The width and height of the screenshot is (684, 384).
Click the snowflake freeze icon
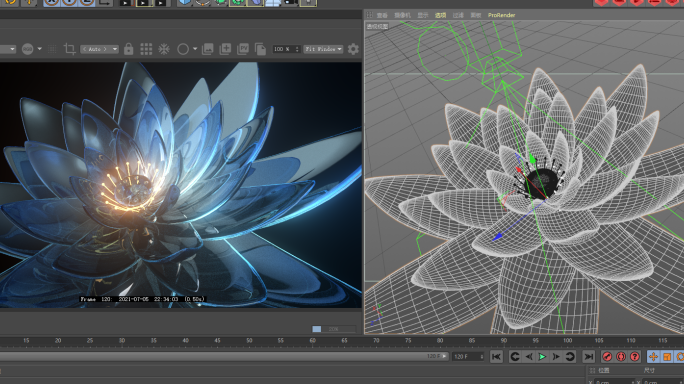pos(164,49)
